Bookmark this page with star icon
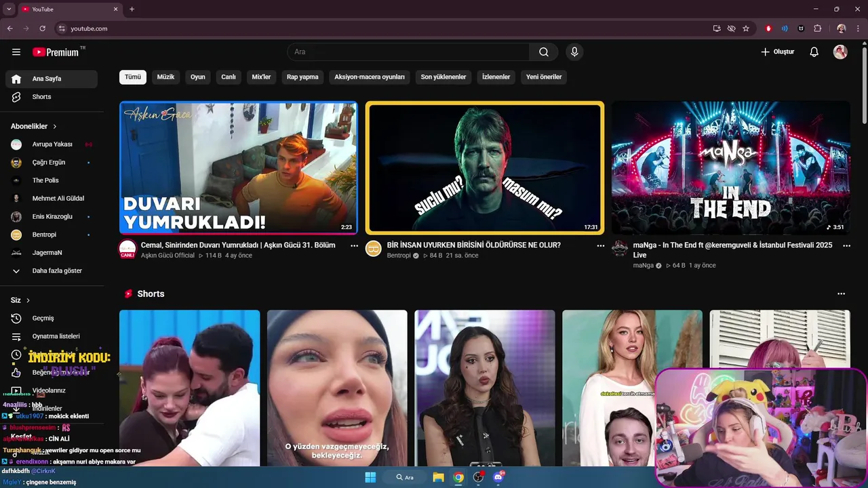The image size is (868, 488). pos(746,28)
